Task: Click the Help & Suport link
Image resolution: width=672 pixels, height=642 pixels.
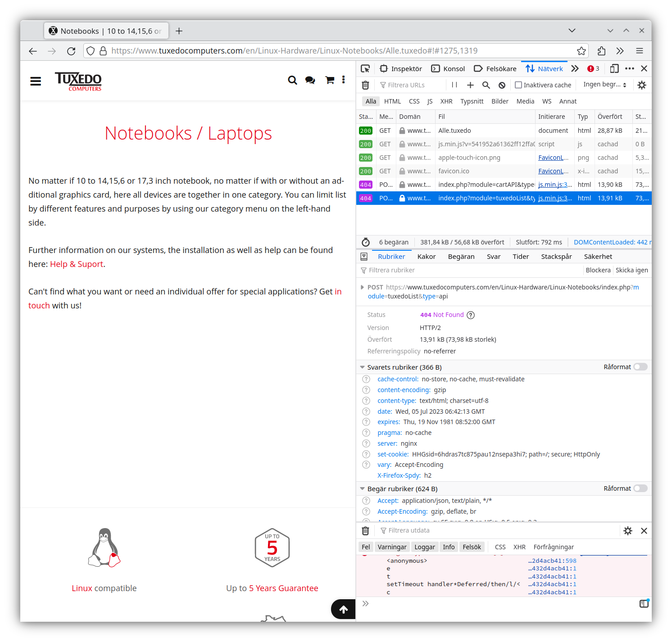Action: pos(76,264)
